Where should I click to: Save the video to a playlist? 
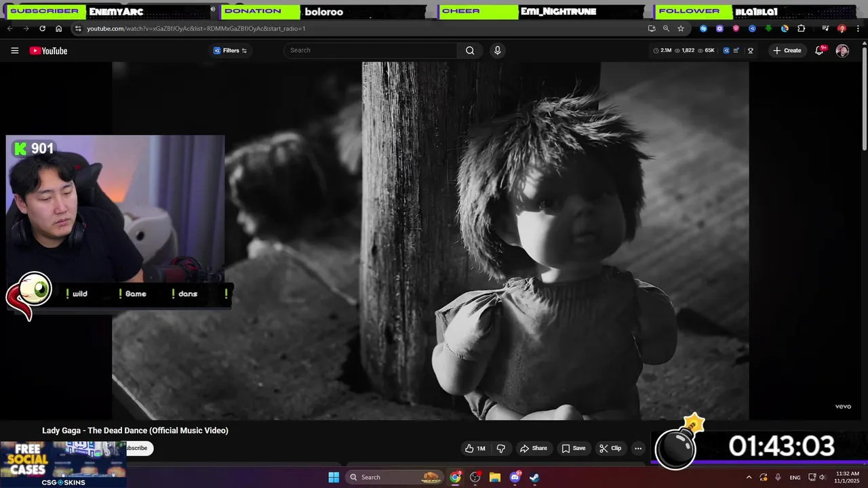(x=573, y=448)
